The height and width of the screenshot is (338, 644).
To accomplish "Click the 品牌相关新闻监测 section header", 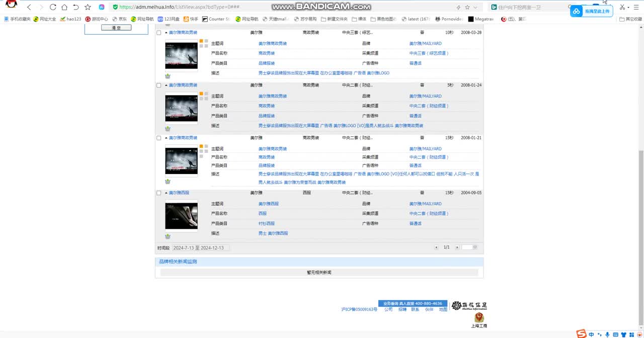I will click(x=319, y=262).
